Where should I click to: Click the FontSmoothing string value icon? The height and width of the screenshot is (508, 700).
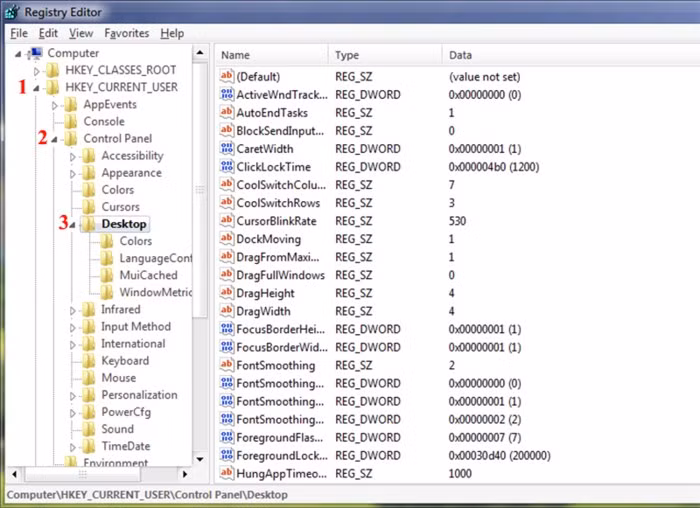[x=226, y=365]
